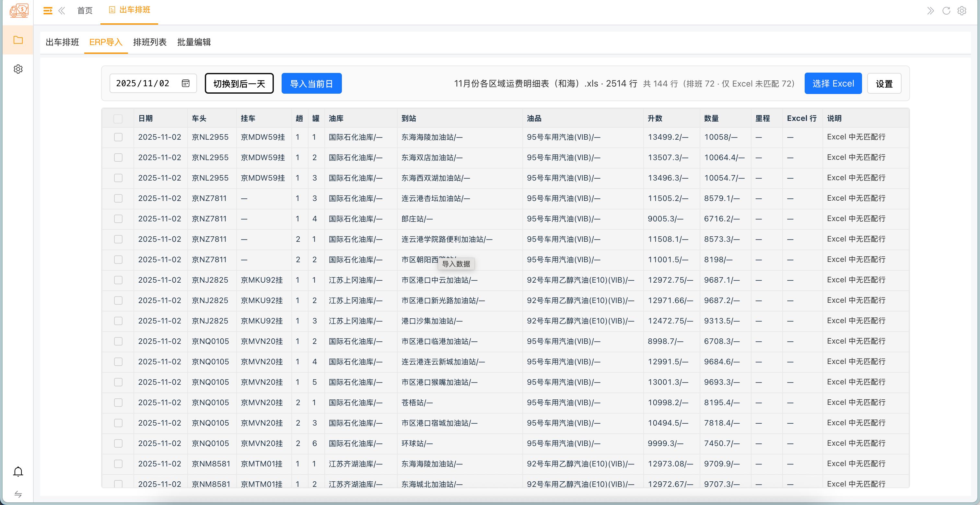Click the folder icon in the left sidebar
The width and height of the screenshot is (980, 505).
point(18,40)
